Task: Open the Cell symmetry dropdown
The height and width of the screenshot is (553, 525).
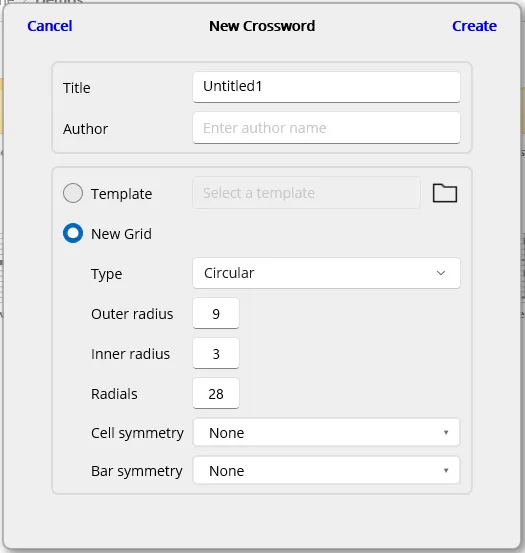Action: pos(326,432)
